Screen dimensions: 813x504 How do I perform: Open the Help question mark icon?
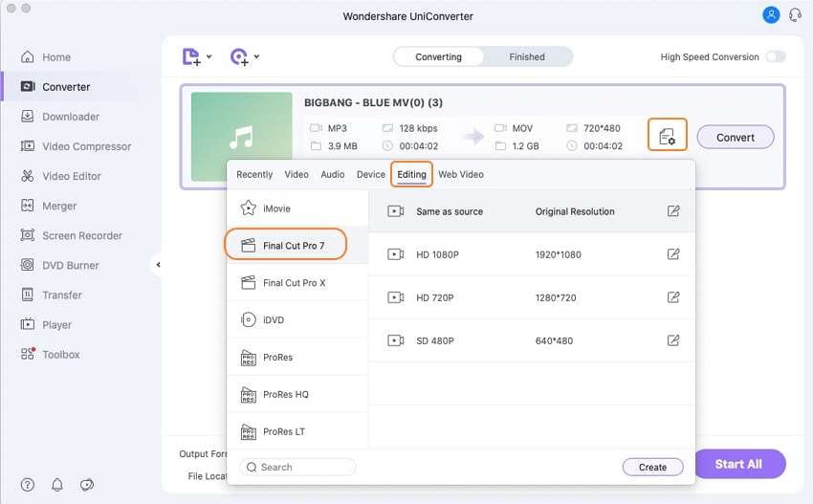[x=28, y=485]
